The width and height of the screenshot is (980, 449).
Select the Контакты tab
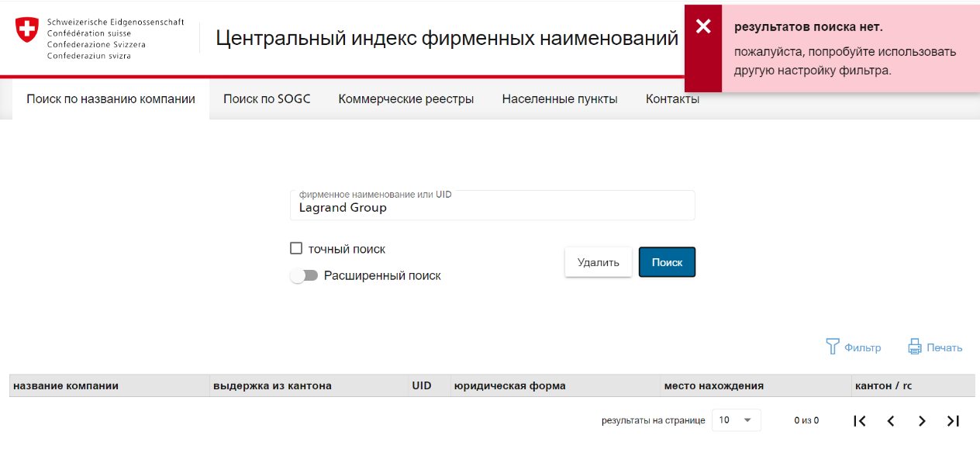(x=672, y=99)
